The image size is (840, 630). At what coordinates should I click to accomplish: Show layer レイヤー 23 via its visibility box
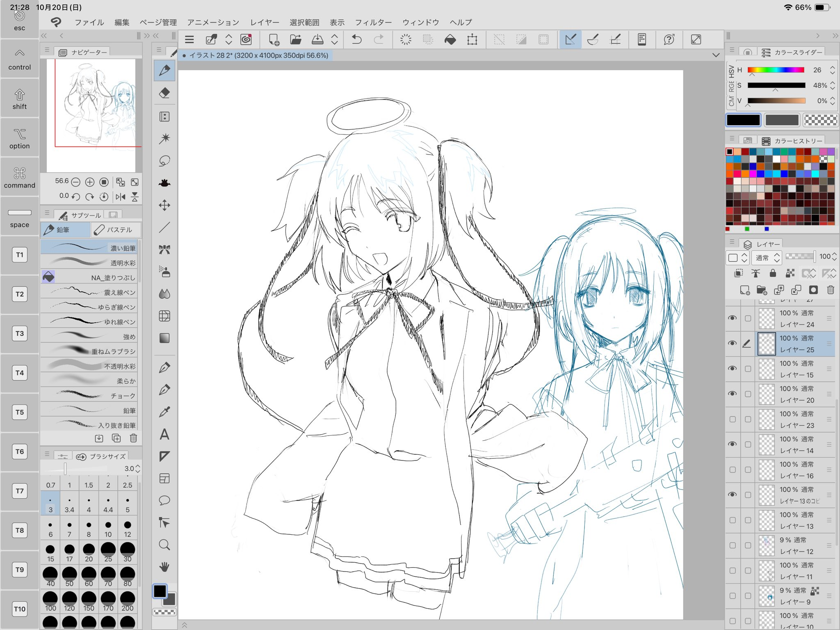tap(733, 419)
